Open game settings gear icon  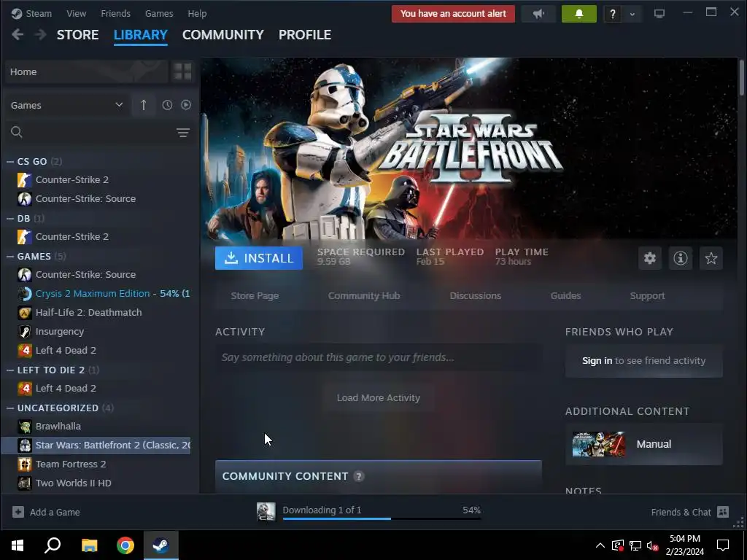point(650,258)
